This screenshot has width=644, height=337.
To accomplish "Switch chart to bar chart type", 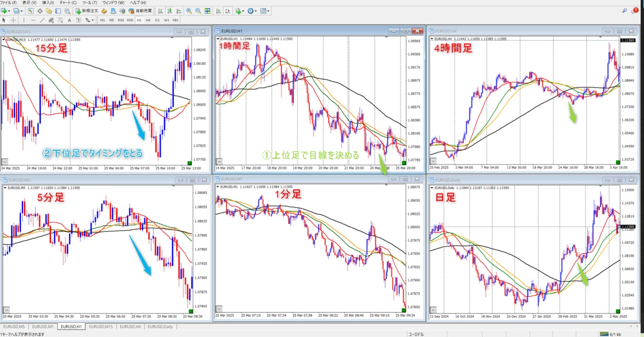I will [x=160, y=11].
